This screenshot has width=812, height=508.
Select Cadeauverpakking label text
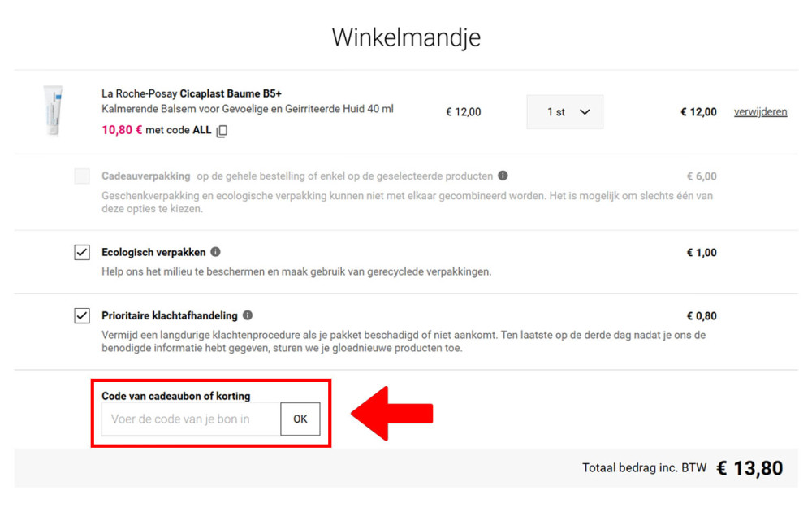(146, 176)
